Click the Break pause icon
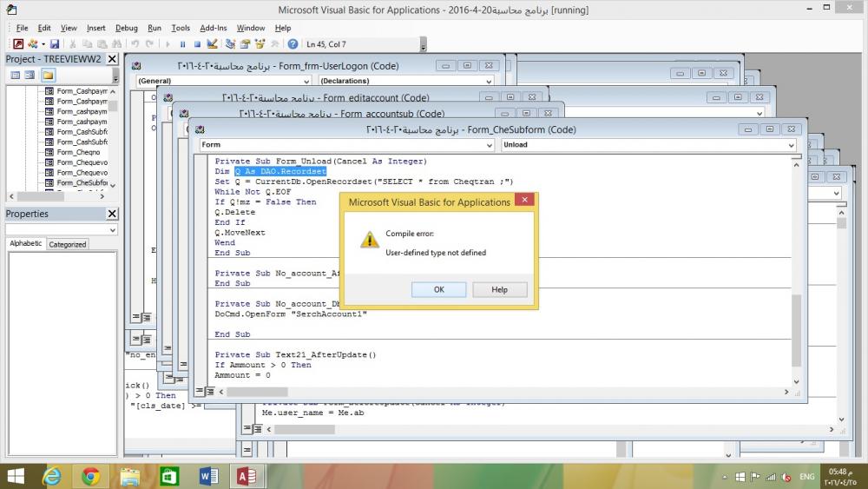Image resolution: width=868 pixels, height=489 pixels. coord(182,43)
